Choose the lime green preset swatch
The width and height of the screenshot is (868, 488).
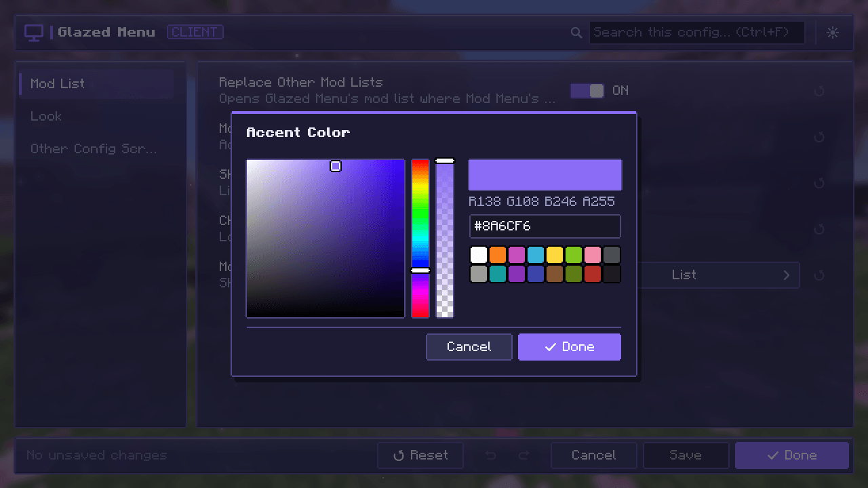click(574, 255)
